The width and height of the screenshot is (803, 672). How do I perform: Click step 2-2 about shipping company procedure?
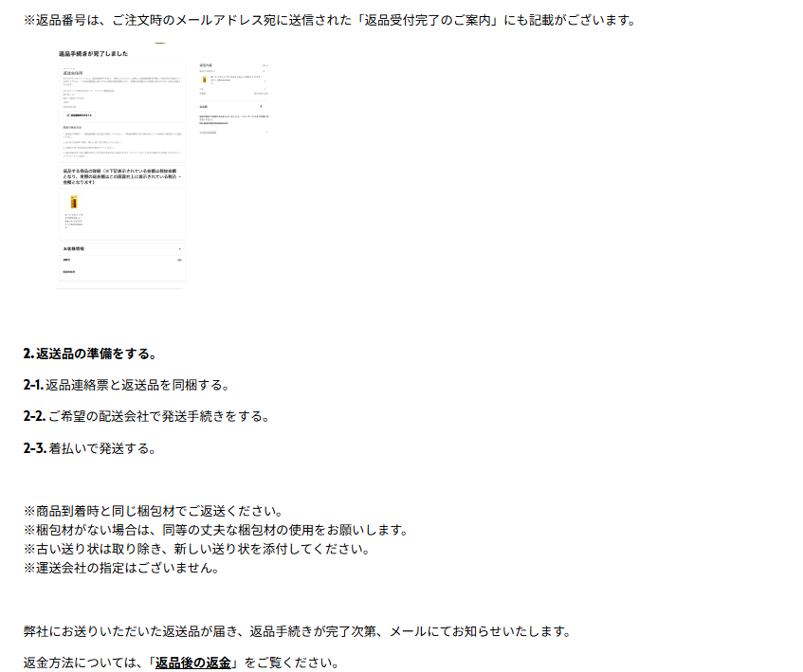point(146,416)
